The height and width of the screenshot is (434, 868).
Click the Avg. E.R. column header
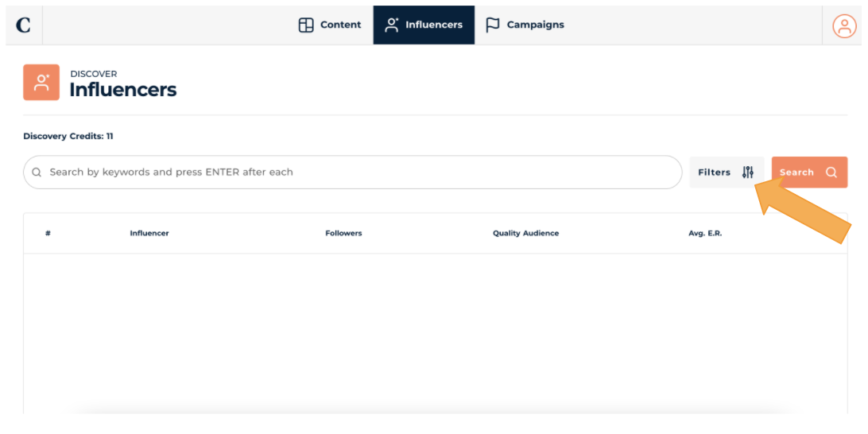704,234
